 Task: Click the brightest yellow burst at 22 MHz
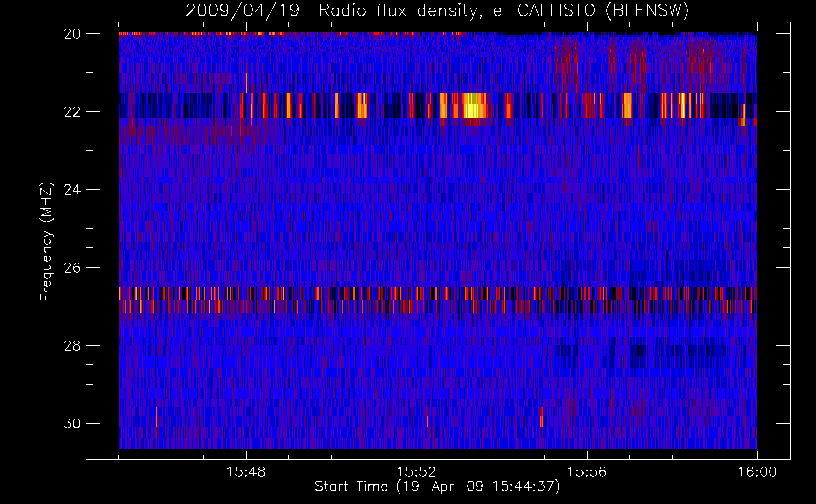click(474, 106)
